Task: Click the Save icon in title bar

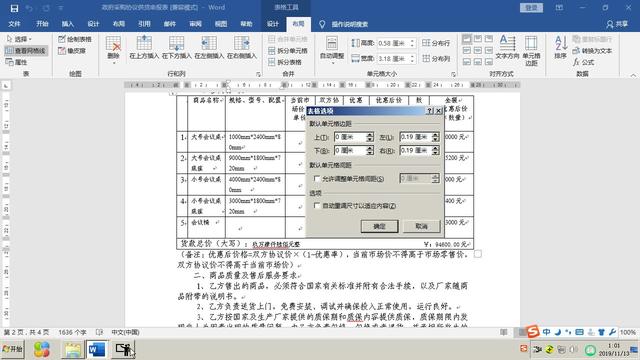Action: (x=14, y=8)
